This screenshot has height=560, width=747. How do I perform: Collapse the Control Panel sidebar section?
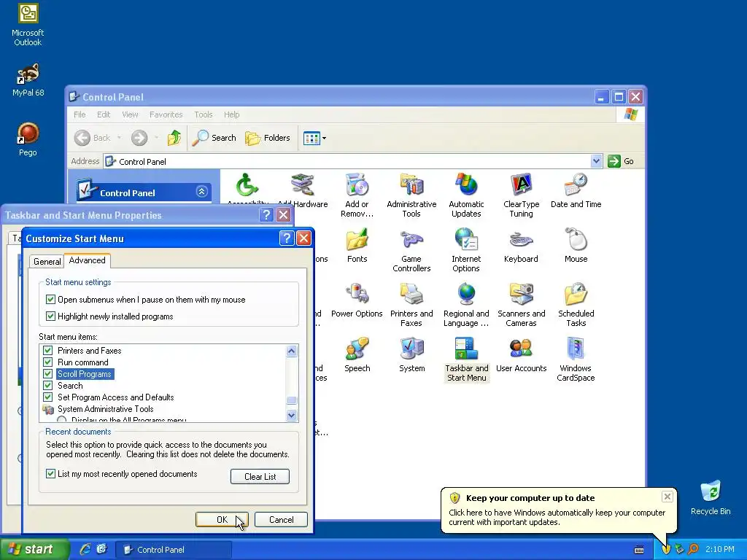point(201,192)
